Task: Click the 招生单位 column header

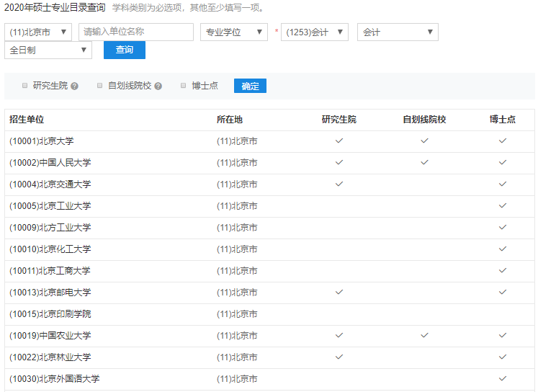Action: click(x=27, y=120)
